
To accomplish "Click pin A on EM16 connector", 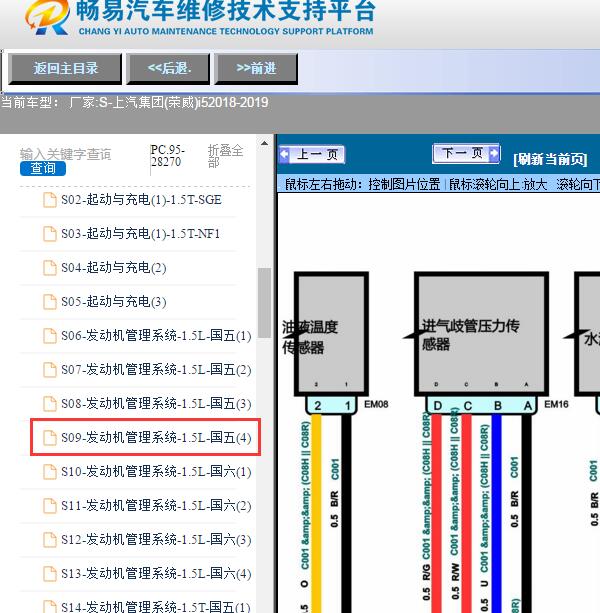I will pyautogui.click(x=528, y=406).
